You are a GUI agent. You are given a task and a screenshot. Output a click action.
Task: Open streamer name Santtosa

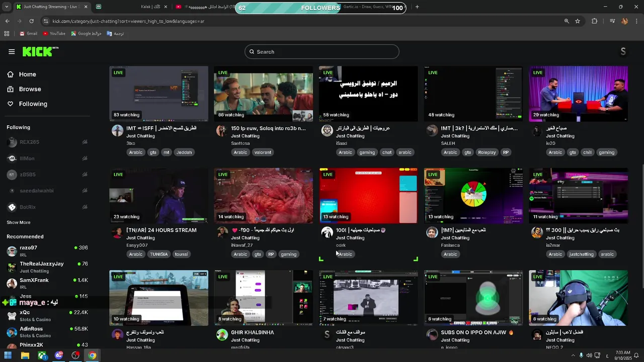click(240, 143)
